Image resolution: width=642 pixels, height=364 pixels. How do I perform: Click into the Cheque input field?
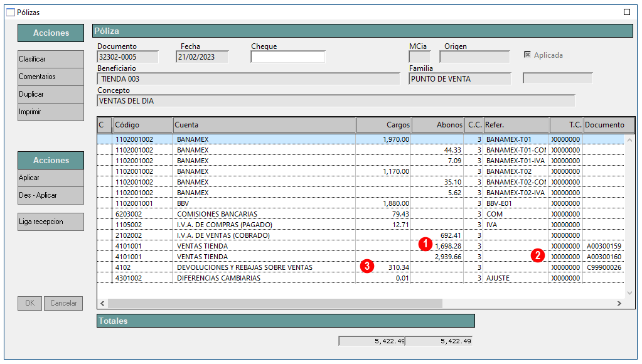point(288,57)
